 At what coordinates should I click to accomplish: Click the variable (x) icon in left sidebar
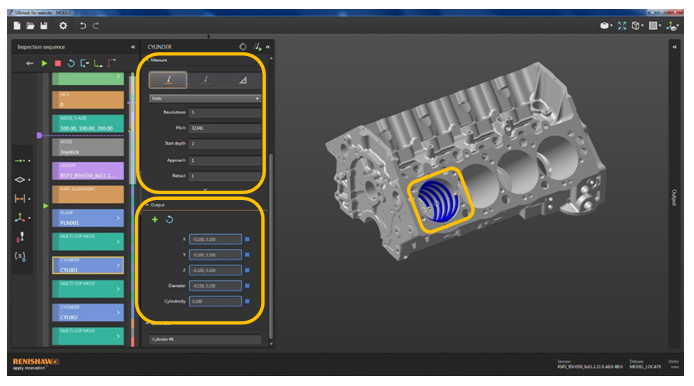click(x=20, y=255)
